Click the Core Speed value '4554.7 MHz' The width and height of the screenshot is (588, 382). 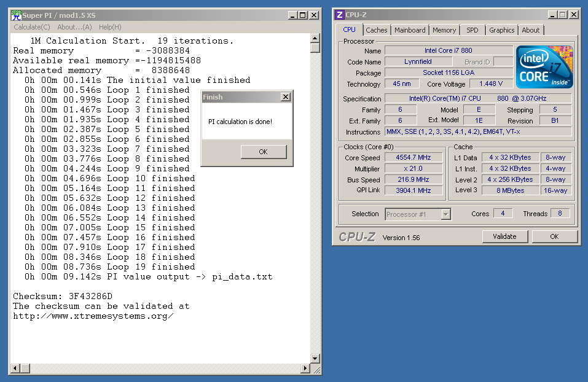[414, 157]
